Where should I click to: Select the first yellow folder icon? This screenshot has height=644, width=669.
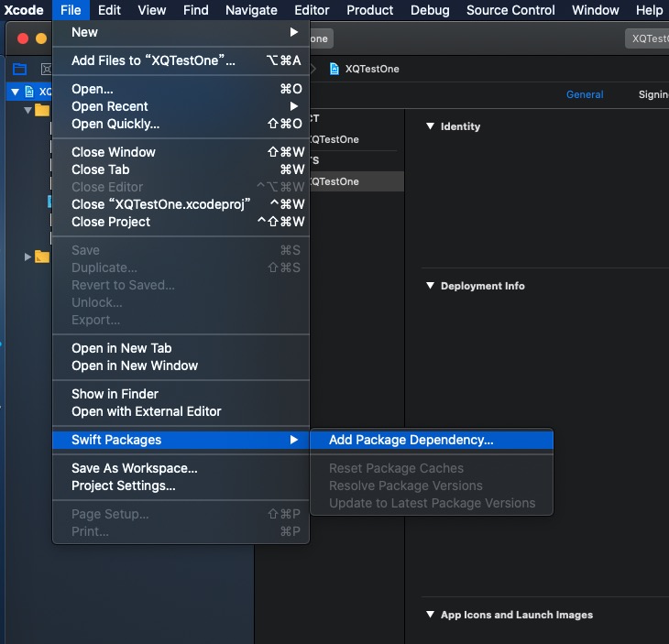pyautogui.click(x=42, y=110)
